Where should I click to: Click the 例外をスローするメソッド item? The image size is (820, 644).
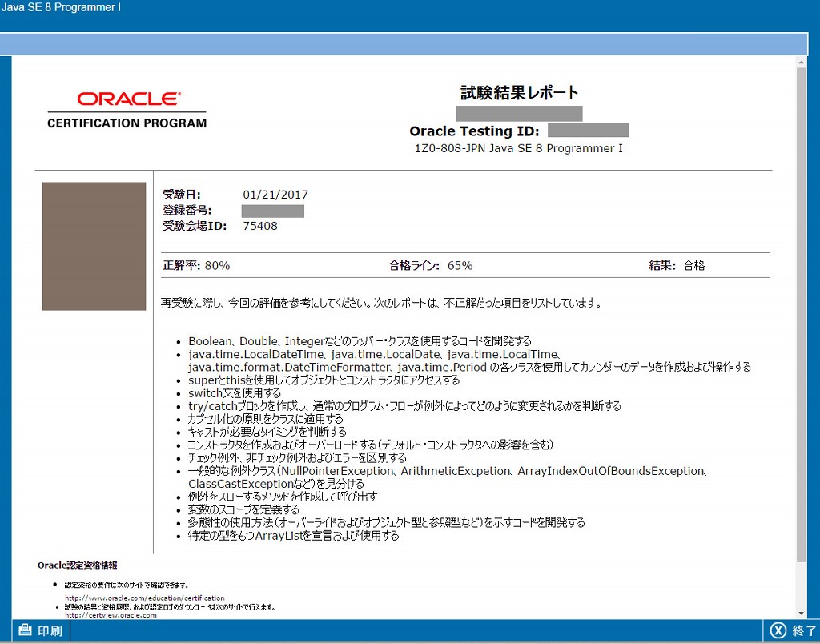point(283,497)
